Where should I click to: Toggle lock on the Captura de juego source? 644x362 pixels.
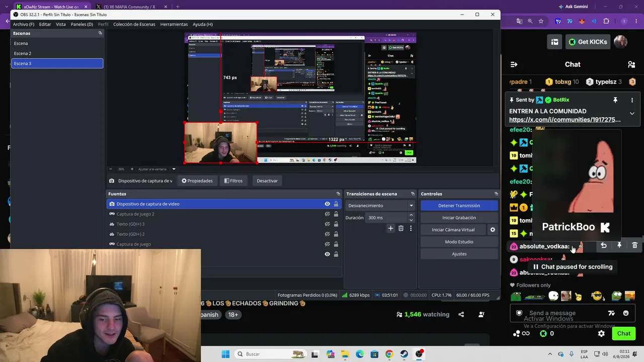(336, 244)
